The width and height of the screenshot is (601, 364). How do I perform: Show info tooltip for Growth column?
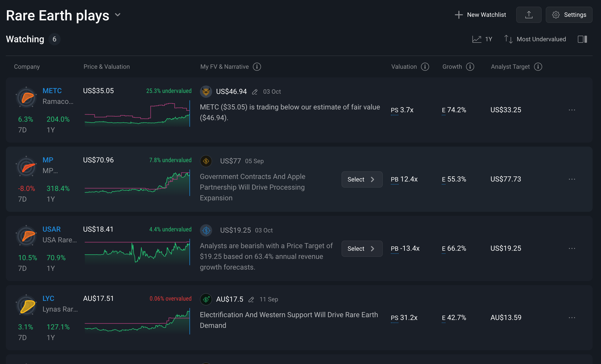point(470,67)
